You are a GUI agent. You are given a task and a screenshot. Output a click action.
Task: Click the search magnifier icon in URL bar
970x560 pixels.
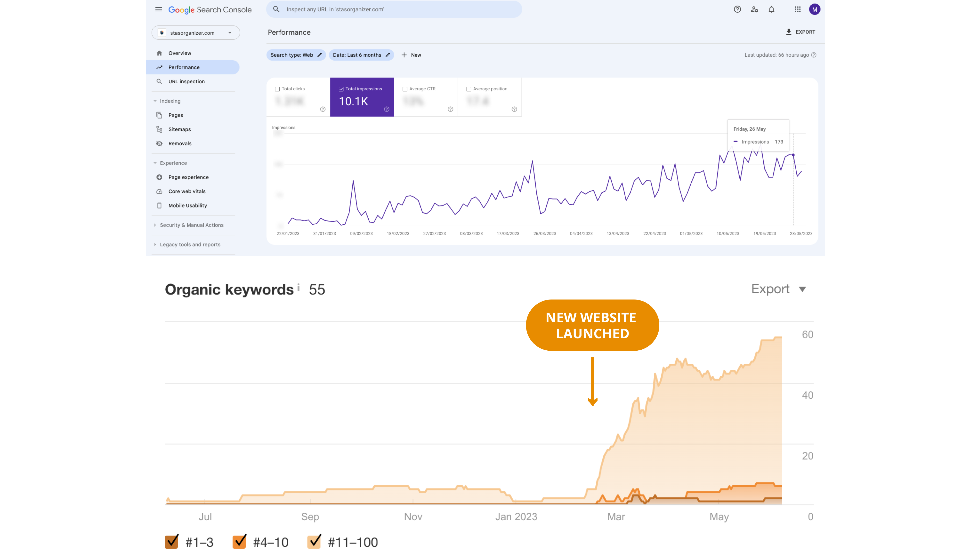276,9
